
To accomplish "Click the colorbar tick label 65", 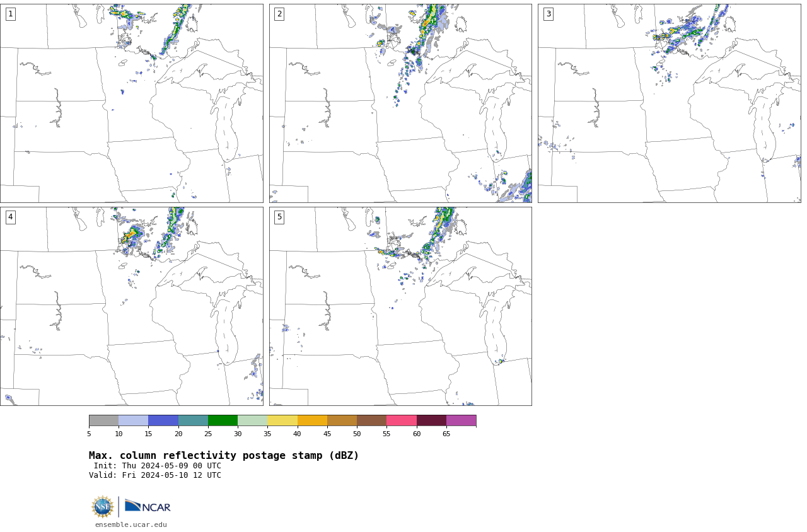I will (446, 434).
